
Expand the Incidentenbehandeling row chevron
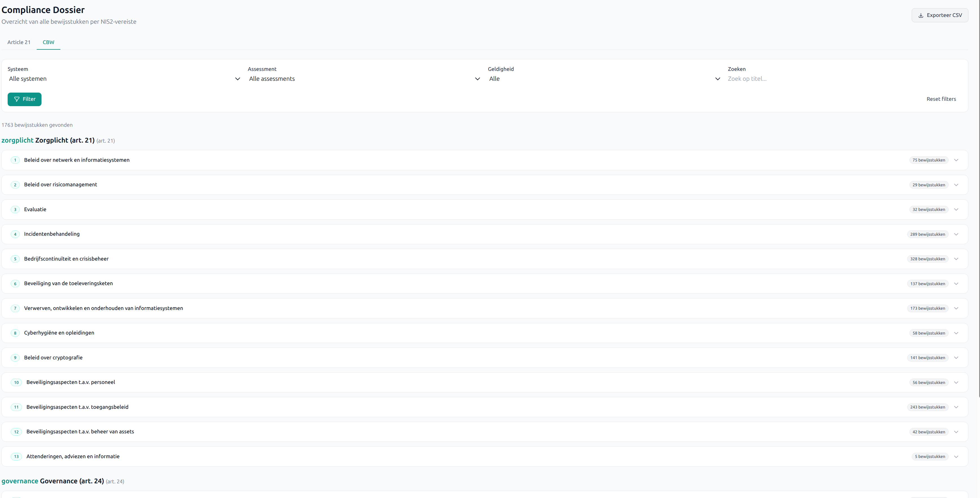[x=956, y=234]
